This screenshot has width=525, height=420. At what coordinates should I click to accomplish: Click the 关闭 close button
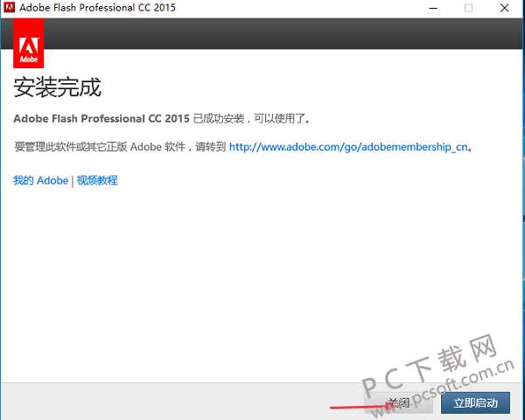tap(398, 402)
